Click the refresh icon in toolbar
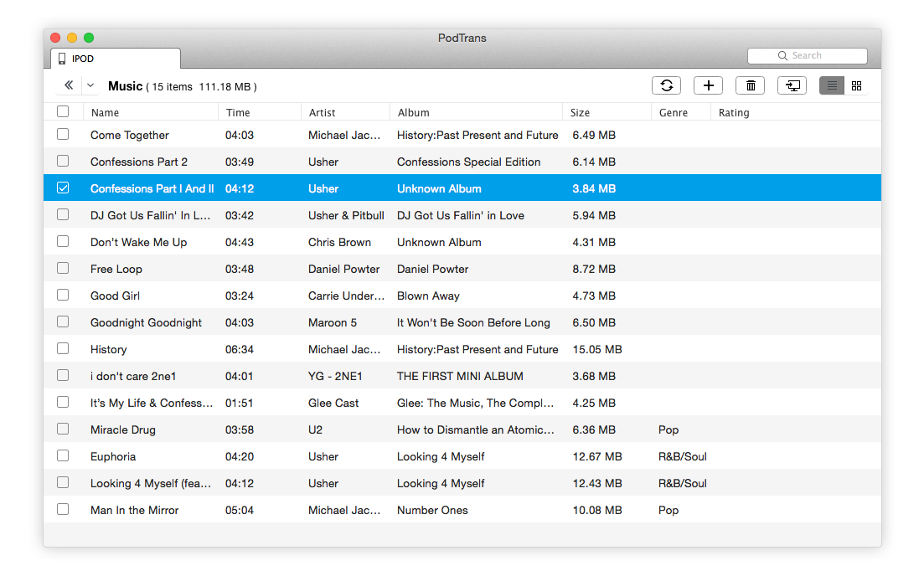This screenshot has width=924, height=576. pyautogui.click(x=666, y=85)
